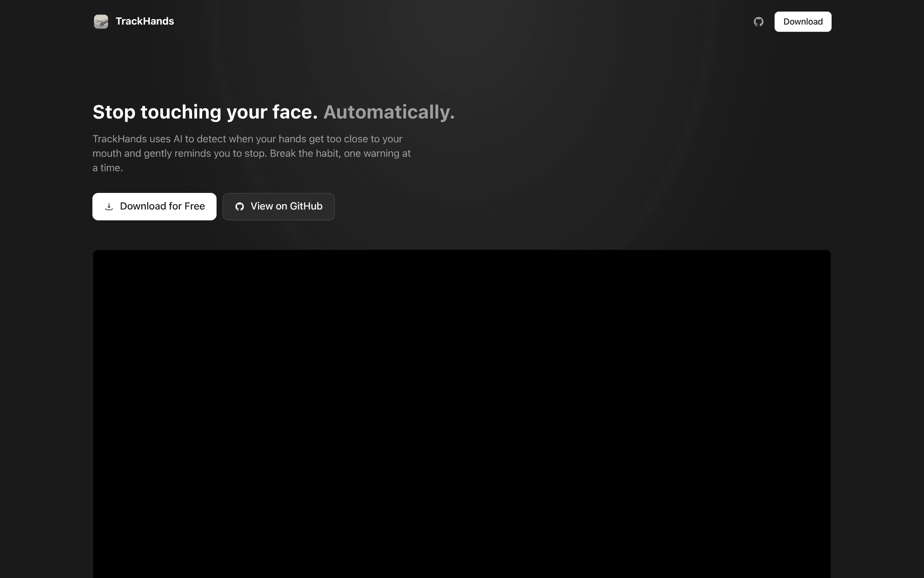Click the description paragraph starting "TrackHands uses AI"
This screenshot has width=924, height=578.
[252, 153]
